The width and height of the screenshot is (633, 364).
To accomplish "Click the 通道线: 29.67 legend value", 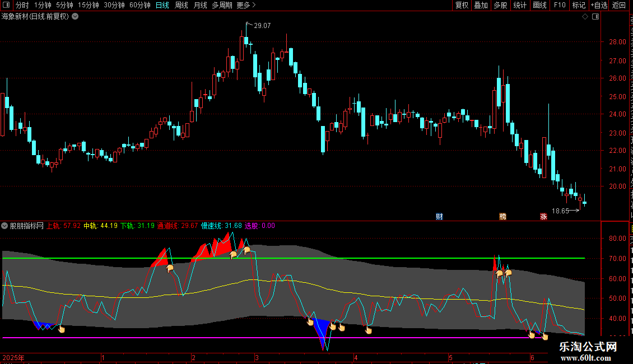I will coord(178,226).
